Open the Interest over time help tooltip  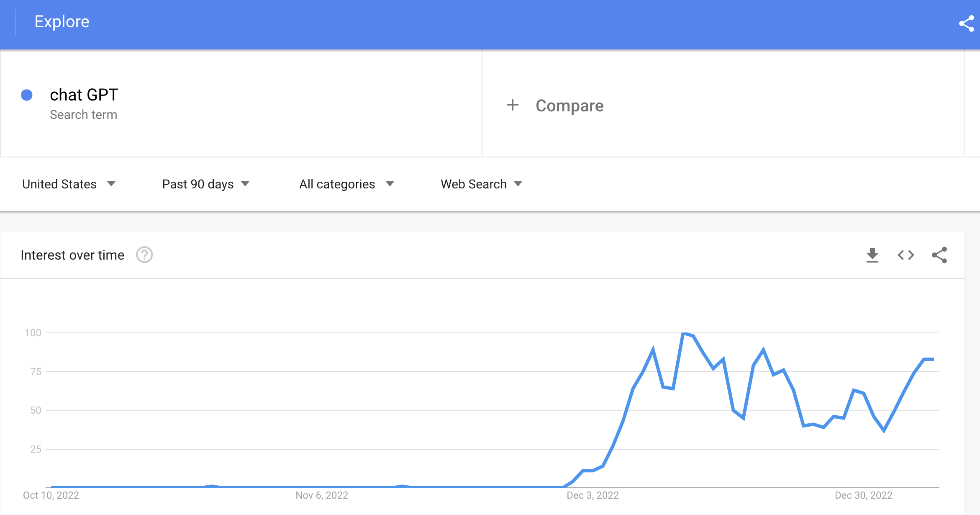coord(144,255)
